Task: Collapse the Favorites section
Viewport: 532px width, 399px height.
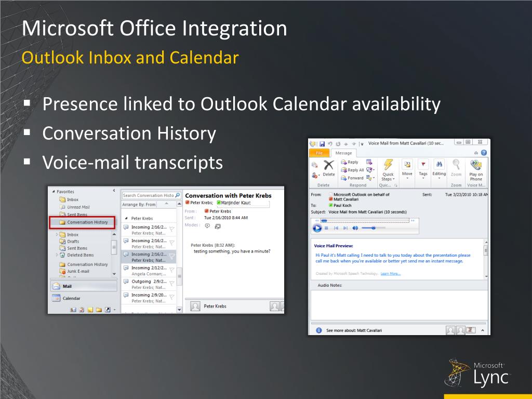Action: pos(54,192)
